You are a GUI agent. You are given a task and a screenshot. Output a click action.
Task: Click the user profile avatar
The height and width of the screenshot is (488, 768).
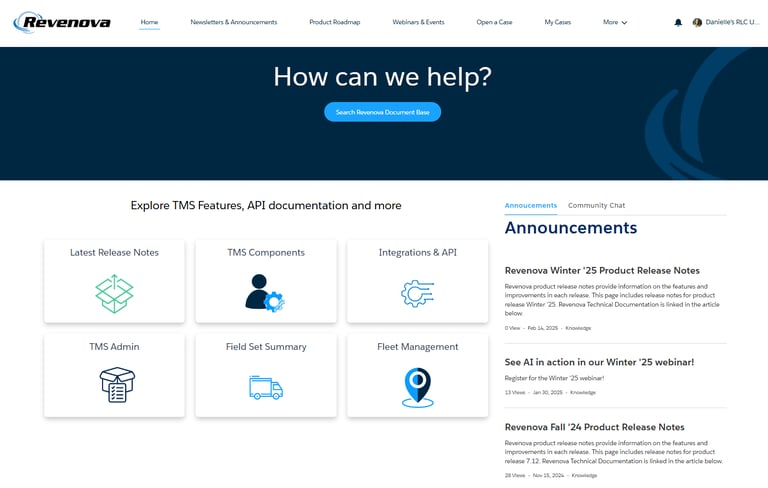[x=697, y=23]
